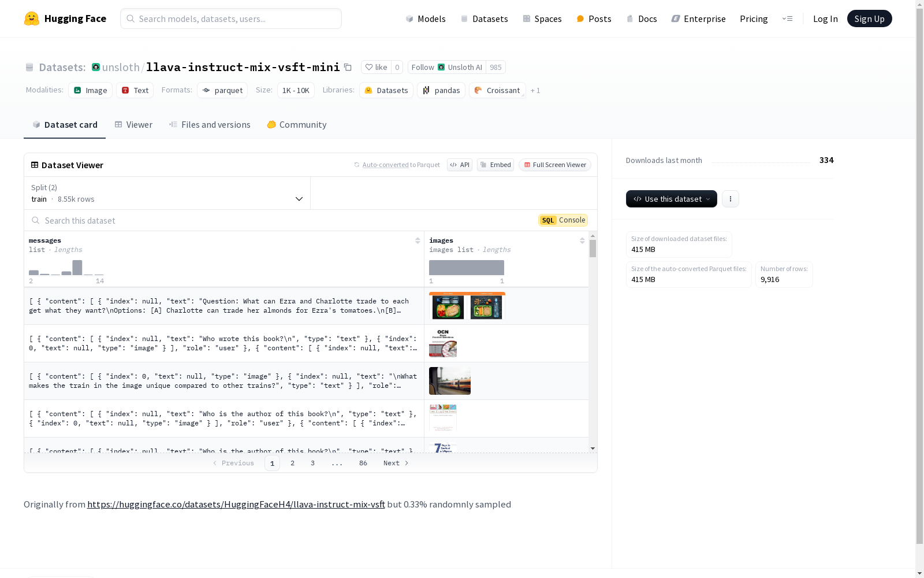The height and width of the screenshot is (578, 924).
Task: Open the SQL Console
Action: [x=563, y=220]
